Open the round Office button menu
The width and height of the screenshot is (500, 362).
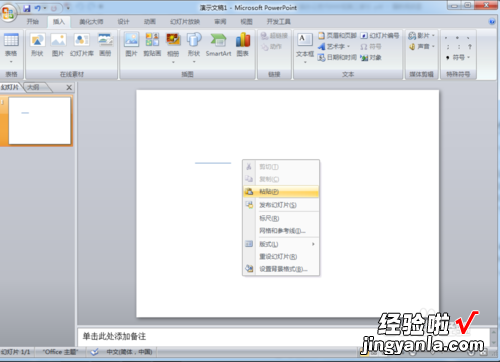(x=8, y=13)
